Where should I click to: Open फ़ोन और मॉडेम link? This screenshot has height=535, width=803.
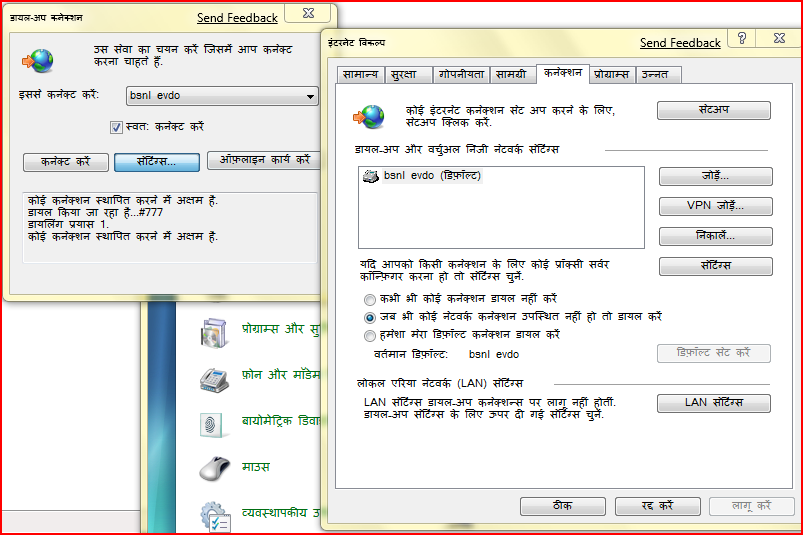(x=281, y=375)
